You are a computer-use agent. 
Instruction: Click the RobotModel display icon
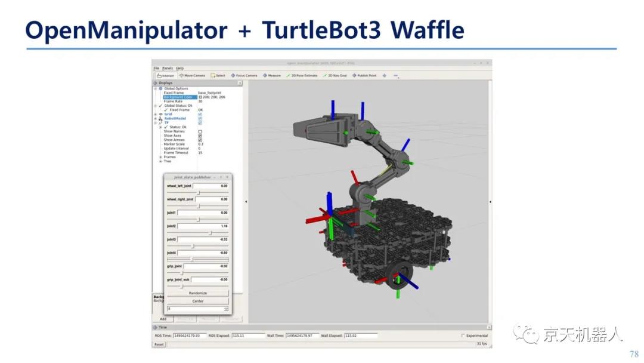point(160,118)
